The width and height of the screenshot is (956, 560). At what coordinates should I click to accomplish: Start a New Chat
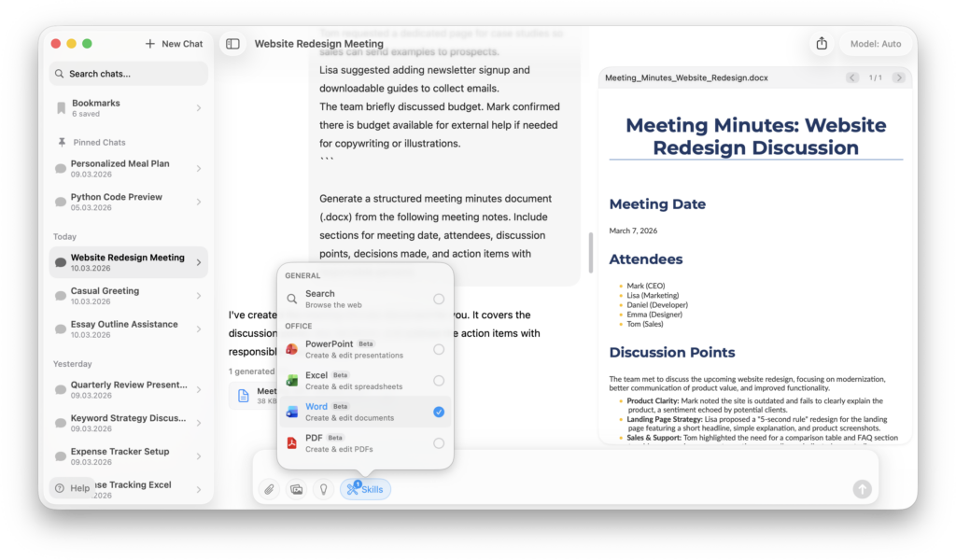pyautogui.click(x=174, y=44)
